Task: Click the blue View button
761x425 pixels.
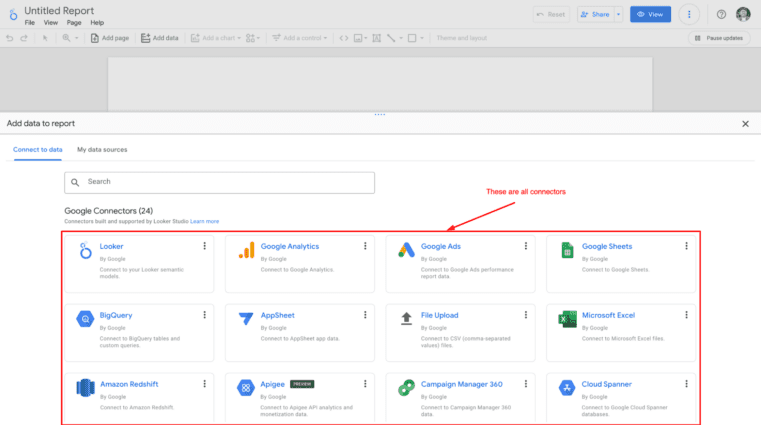Action: [x=650, y=15]
